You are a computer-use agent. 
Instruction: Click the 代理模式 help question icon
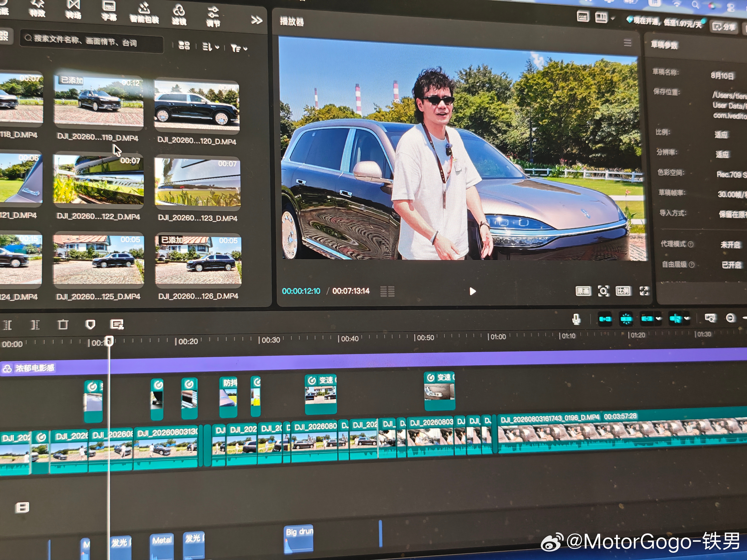point(690,244)
